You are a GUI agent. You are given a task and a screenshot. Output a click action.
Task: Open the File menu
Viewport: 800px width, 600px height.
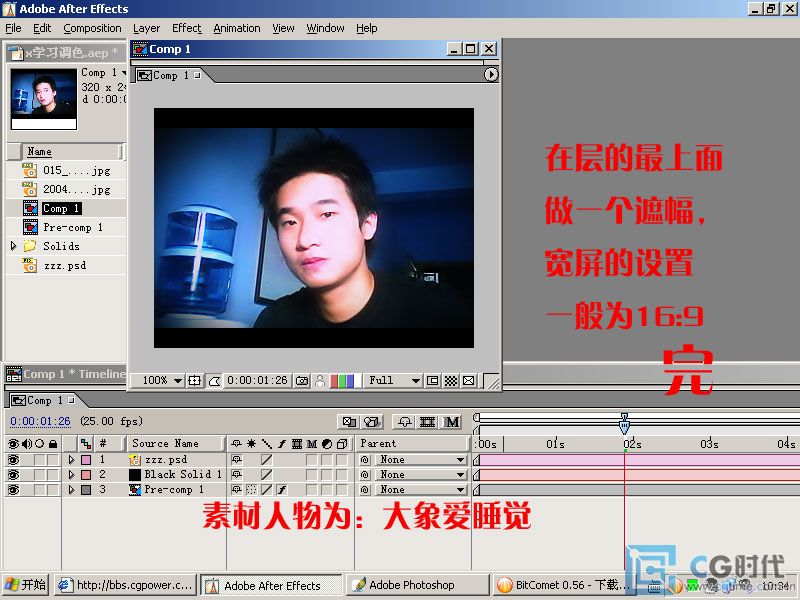[13, 28]
